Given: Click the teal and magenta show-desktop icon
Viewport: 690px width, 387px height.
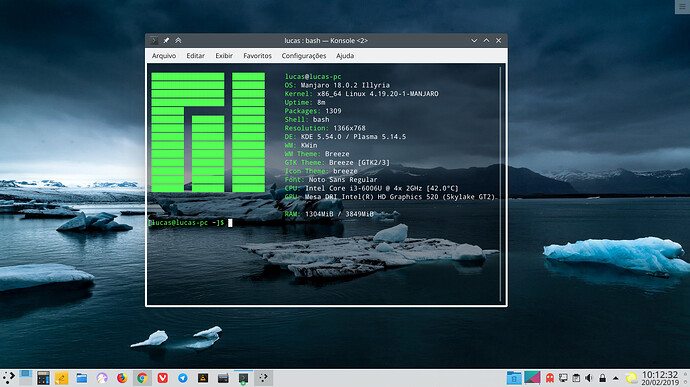Looking at the screenshot, I should [532, 378].
